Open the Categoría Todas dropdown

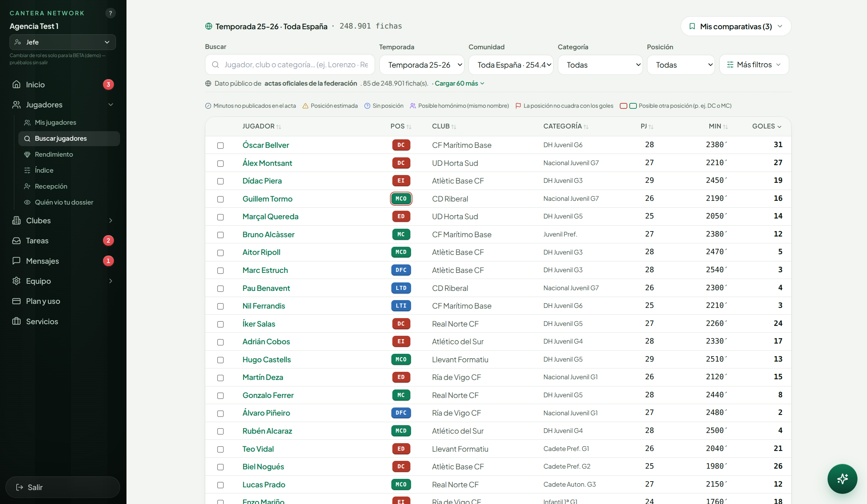point(600,65)
